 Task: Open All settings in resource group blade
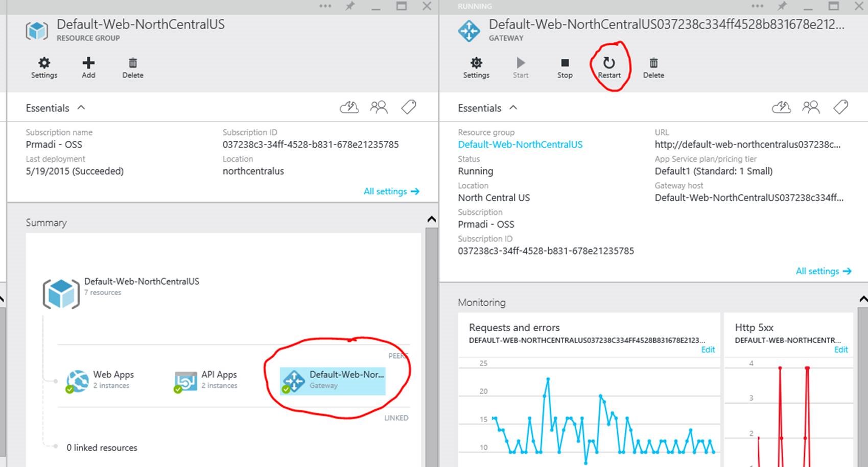pyautogui.click(x=391, y=191)
